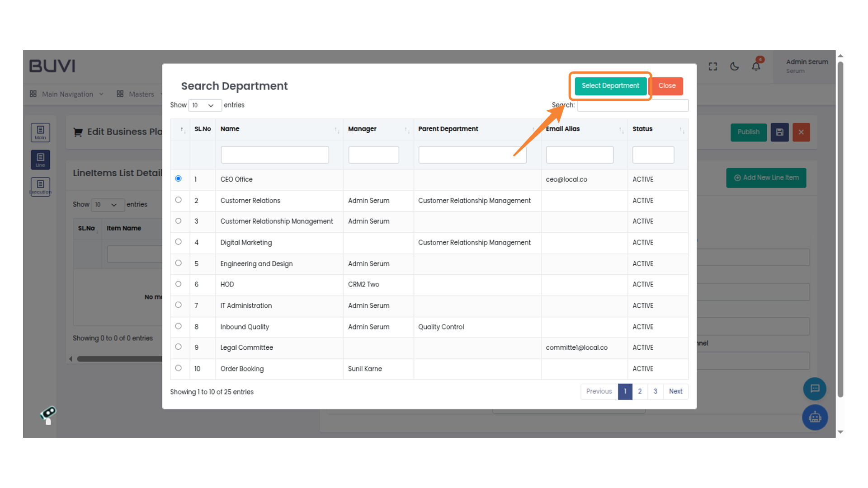Image resolution: width=868 pixels, height=488 pixels.
Task: Click Next in the pagination
Action: [x=675, y=391]
